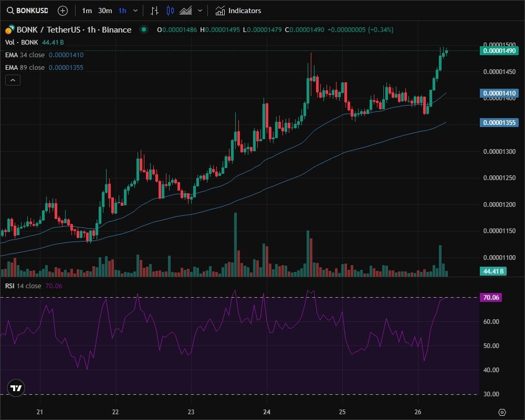Click the date 24 on time axis
The width and height of the screenshot is (525, 420).
(x=267, y=412)
